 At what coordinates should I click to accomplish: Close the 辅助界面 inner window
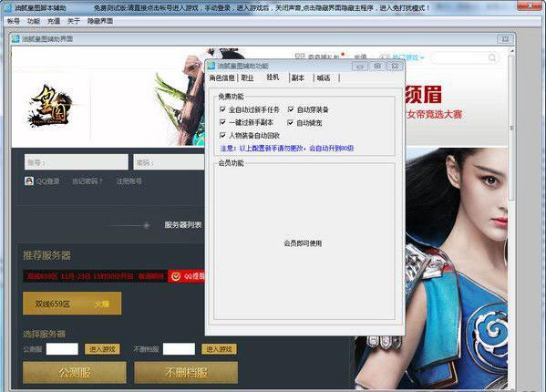tap(505, 38)
